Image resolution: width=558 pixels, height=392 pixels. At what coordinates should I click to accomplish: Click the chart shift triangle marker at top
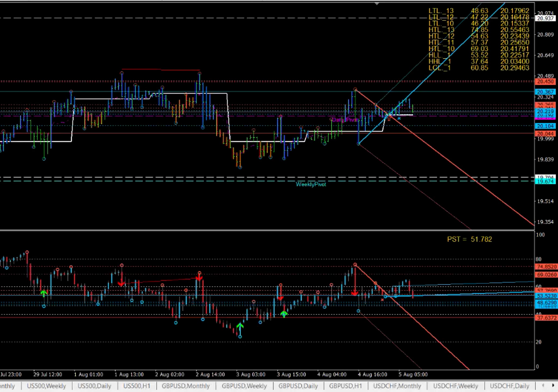[x=377, y=4]
